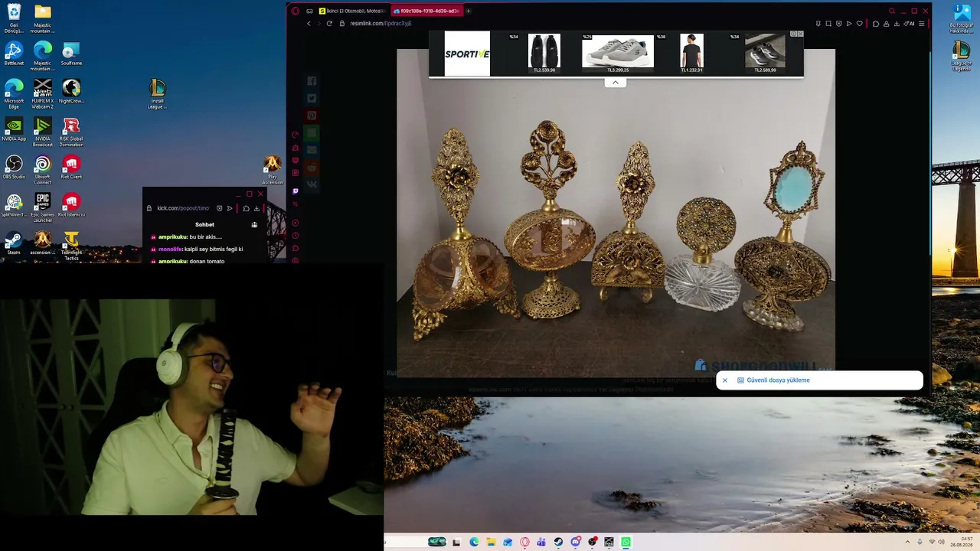
Task: Launch Play Ascension desktop shortcut
Action: (273, 170)
